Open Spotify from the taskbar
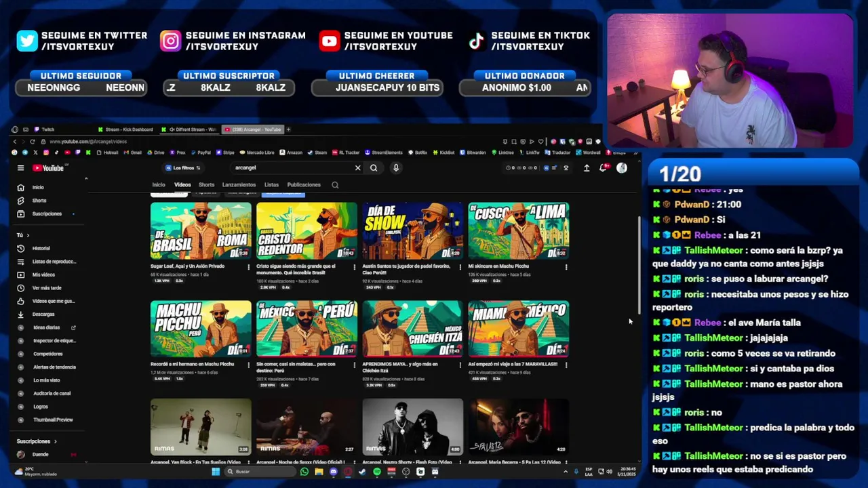868x488 pixels. coord(376,472)
